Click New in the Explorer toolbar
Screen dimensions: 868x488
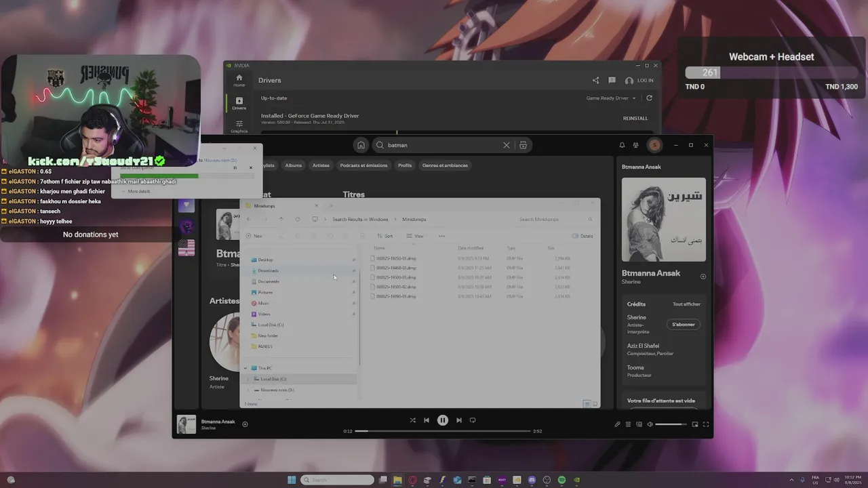[254, 236]
